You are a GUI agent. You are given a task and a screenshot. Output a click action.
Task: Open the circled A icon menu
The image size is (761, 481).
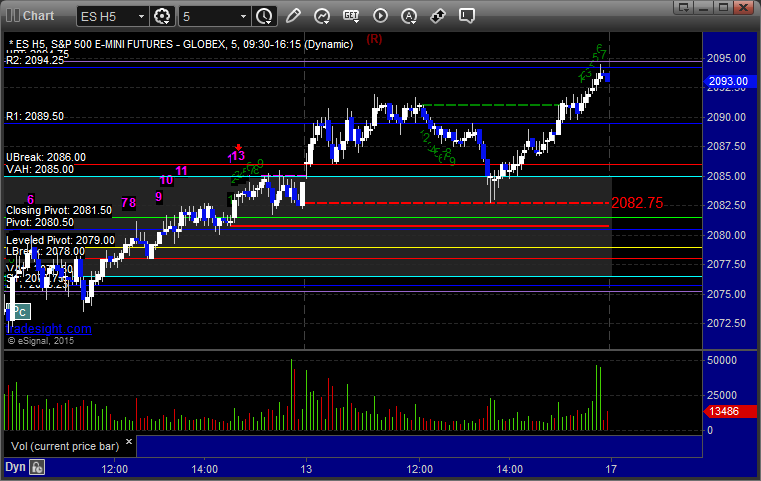409,17
